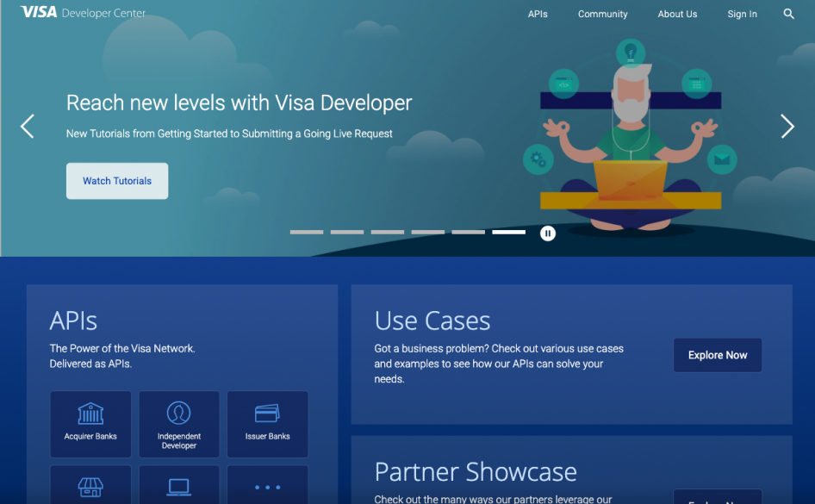Click the VISA logo
This screenshot has height=504, width=815.
click(39, 12)
